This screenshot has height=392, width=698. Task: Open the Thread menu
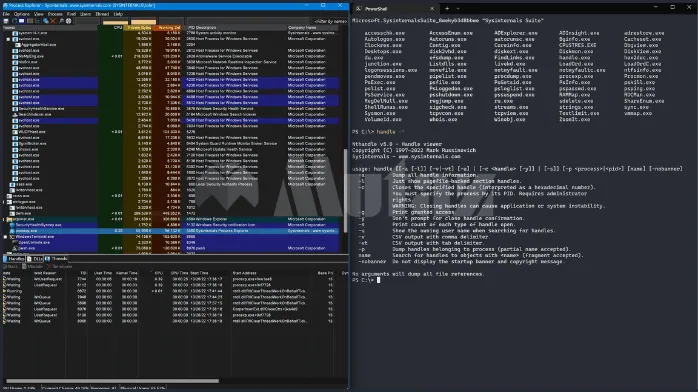[x=102, y=14]
